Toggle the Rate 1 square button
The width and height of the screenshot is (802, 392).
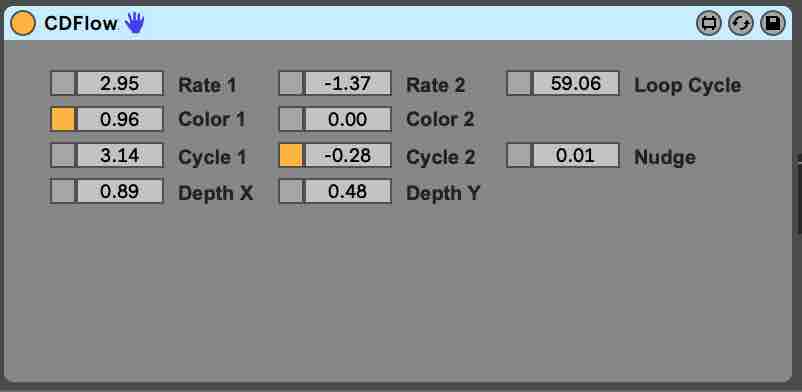(63, 83)
